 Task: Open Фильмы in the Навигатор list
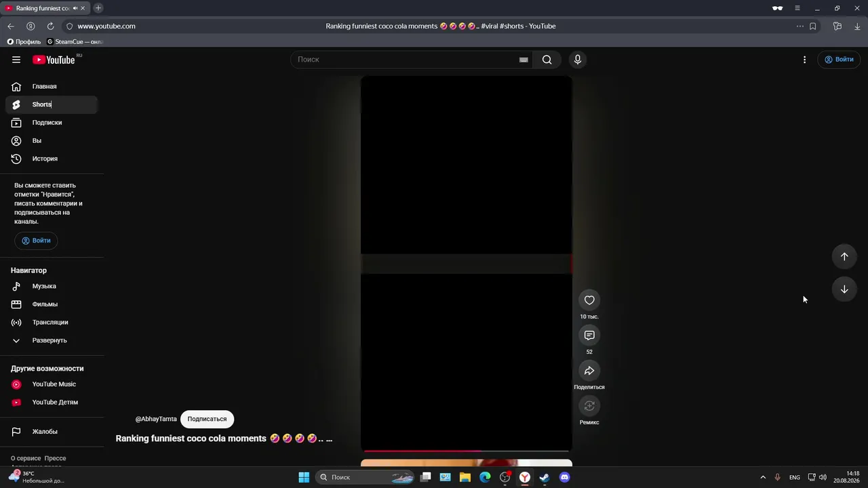point(52,304)
